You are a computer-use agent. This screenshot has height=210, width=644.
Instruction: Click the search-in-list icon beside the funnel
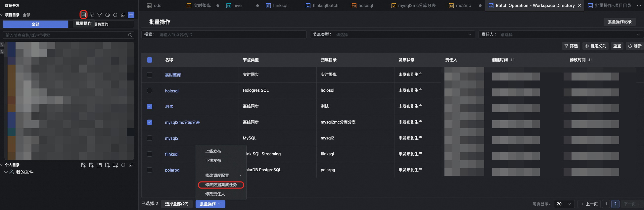[91, 15]
